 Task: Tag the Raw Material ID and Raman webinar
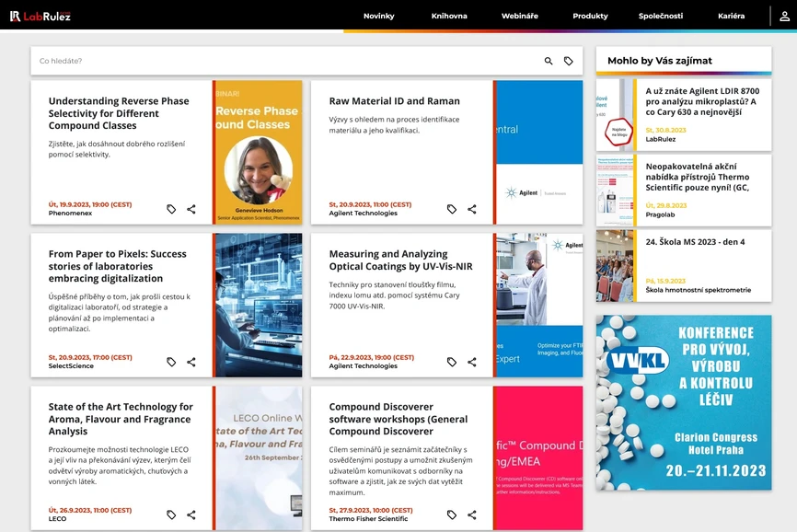pyautogui.click(x=451, y=209)
